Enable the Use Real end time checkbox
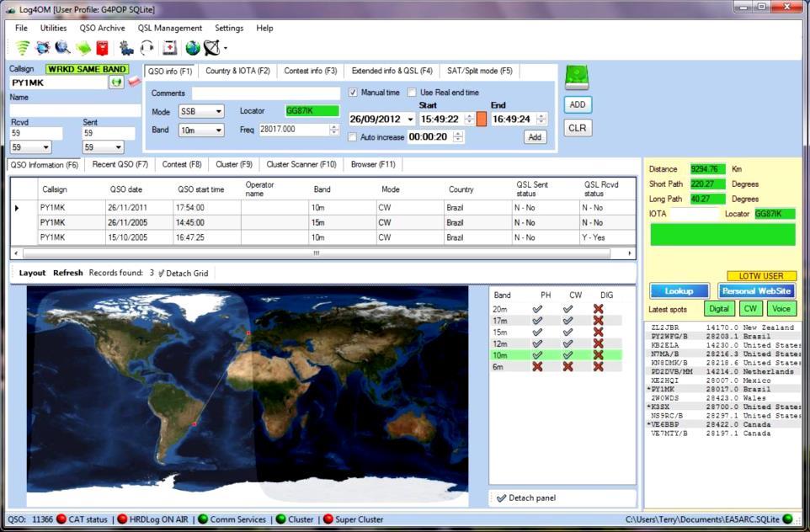 pyautogui.click(x=412, y=93)
